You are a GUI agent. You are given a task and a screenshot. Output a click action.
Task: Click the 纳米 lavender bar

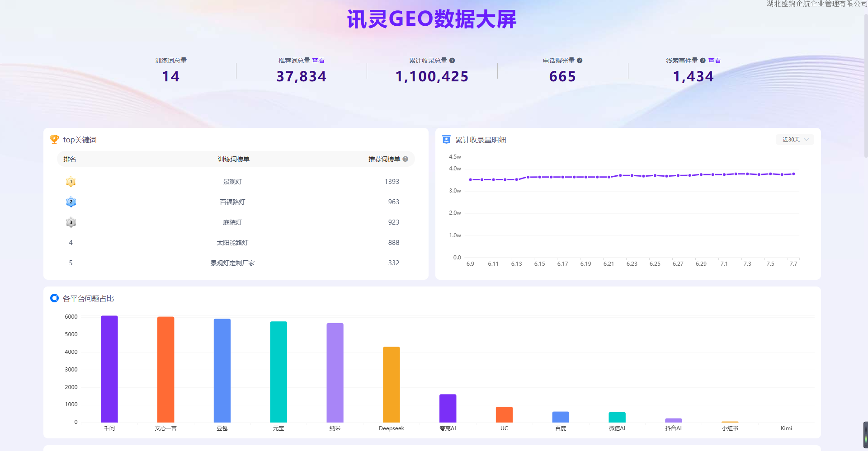pos(335,373)
